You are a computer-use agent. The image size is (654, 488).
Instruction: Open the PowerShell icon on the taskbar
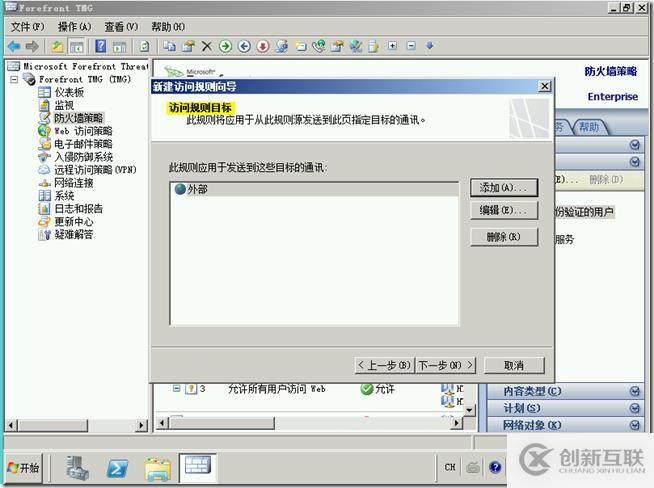(x=117, y=468)
